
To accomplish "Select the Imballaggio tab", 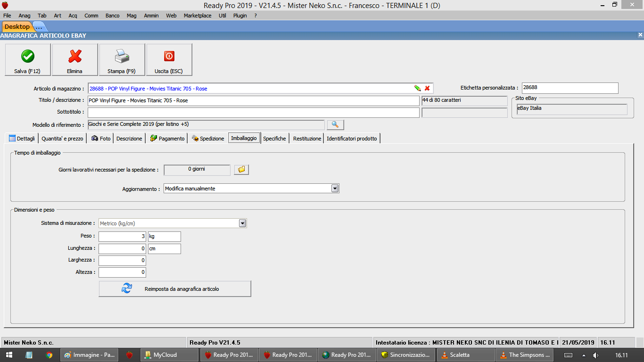I will point(244,138).
